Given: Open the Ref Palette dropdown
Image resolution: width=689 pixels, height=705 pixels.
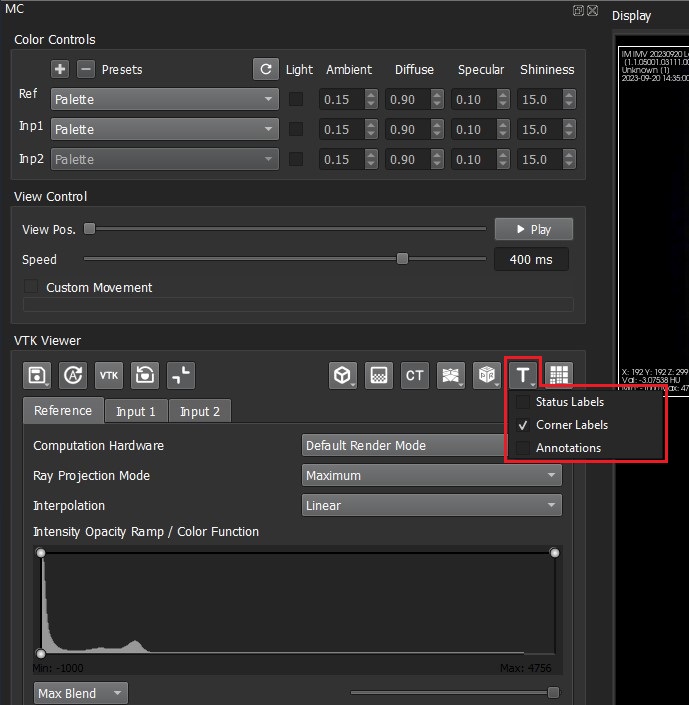Looking at the screenshot, I should click(x=164, y=99).
